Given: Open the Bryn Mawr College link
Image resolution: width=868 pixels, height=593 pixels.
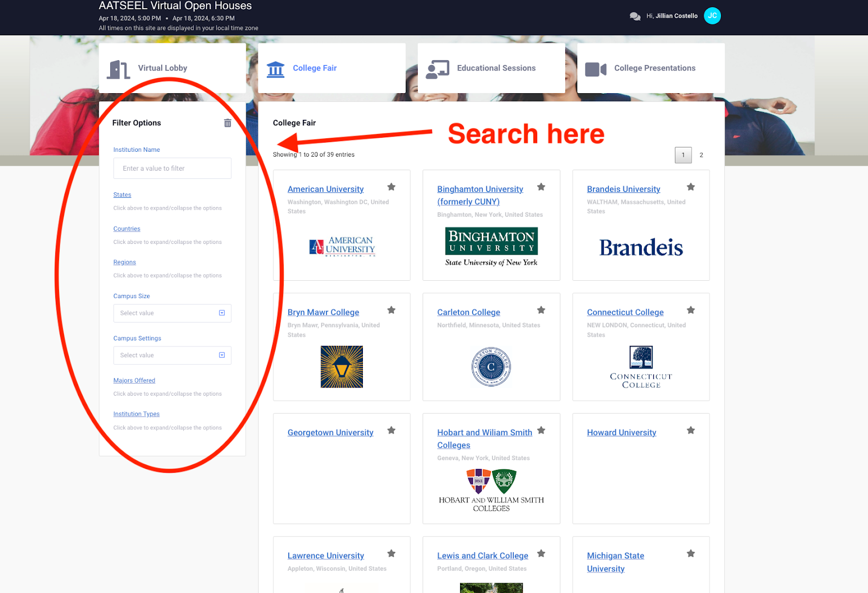Looking at the screenshot, I should click(323, 312).
